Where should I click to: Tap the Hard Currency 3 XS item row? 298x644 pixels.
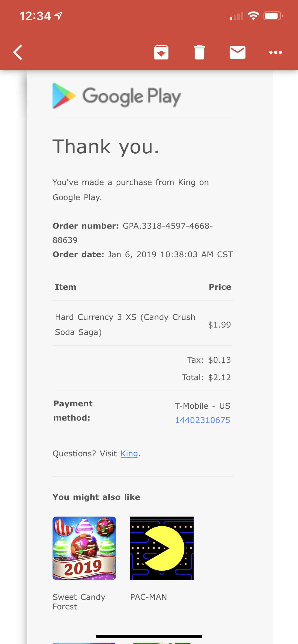pyautogui.click(x=143, y=324)
